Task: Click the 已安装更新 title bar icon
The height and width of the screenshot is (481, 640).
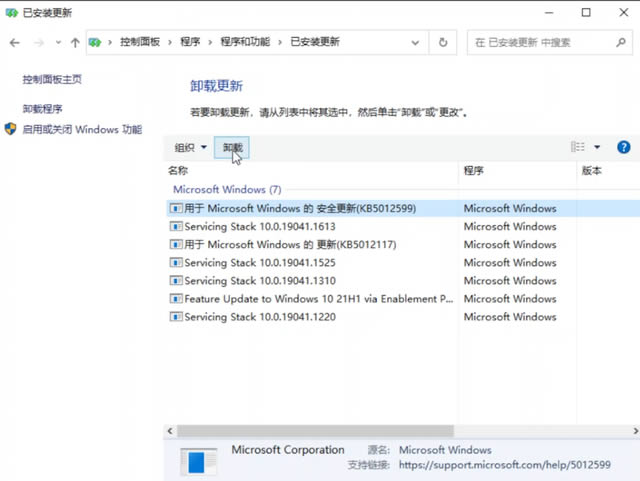Action: click(x=11, y=13)
